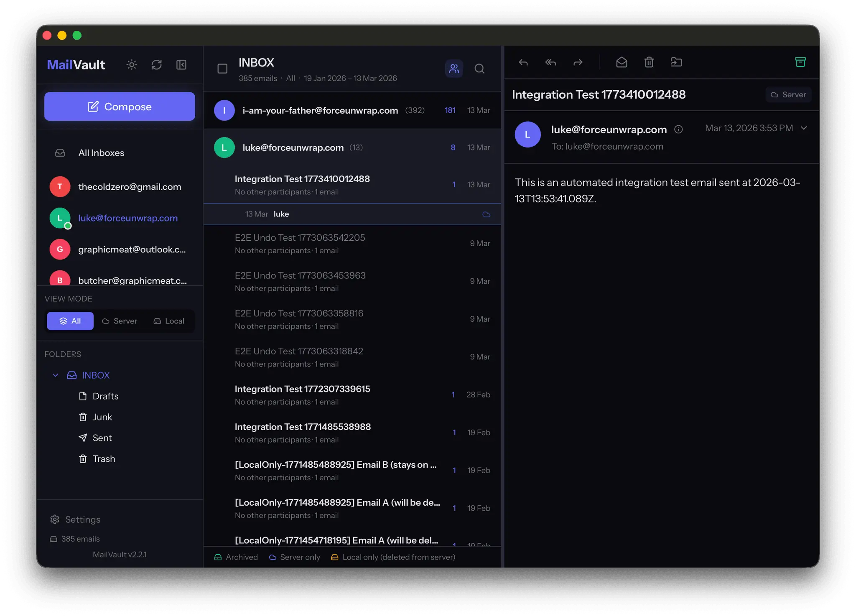Click the Compose button

click(120, 107)
